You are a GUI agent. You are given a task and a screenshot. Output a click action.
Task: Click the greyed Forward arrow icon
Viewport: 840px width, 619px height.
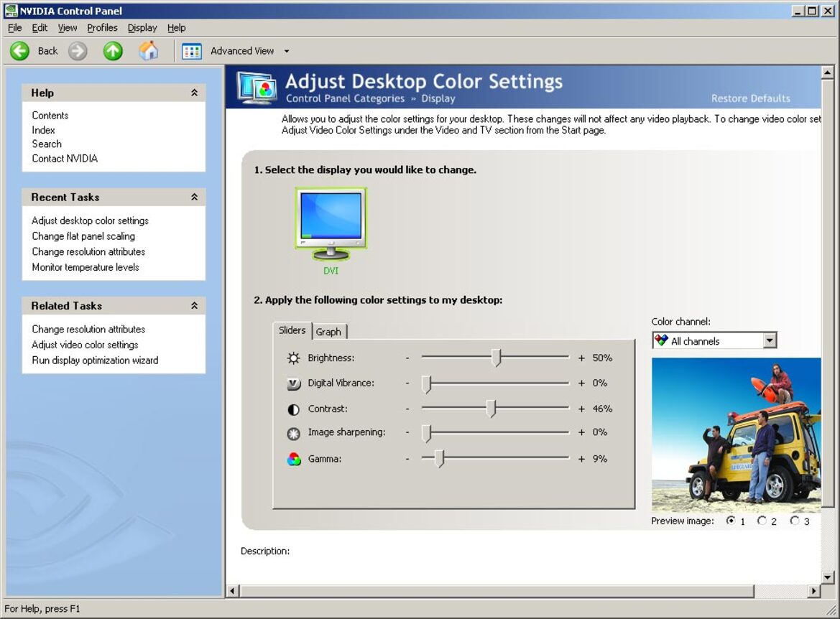tap(78, 51)
